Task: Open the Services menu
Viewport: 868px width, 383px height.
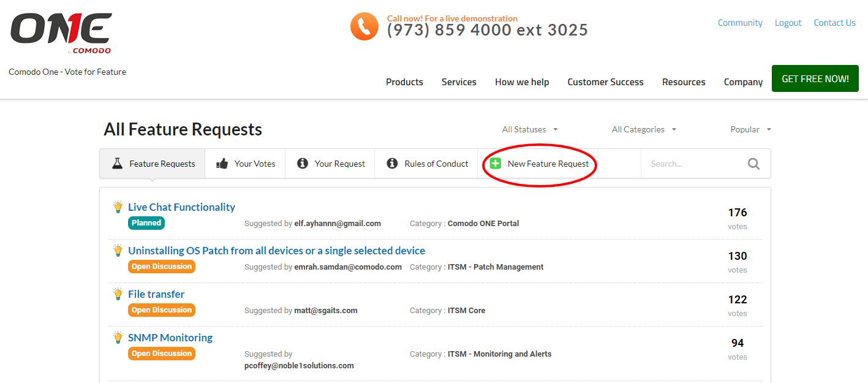Action: [x=459, y=82]
